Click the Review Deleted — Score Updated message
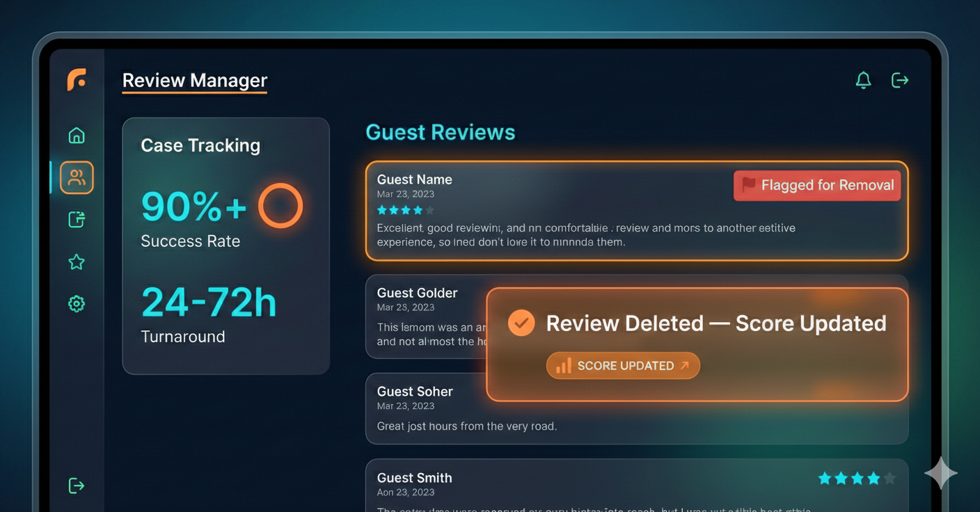Screen dimensions: 980x512 pyautogui.click(x=716, y=323)
